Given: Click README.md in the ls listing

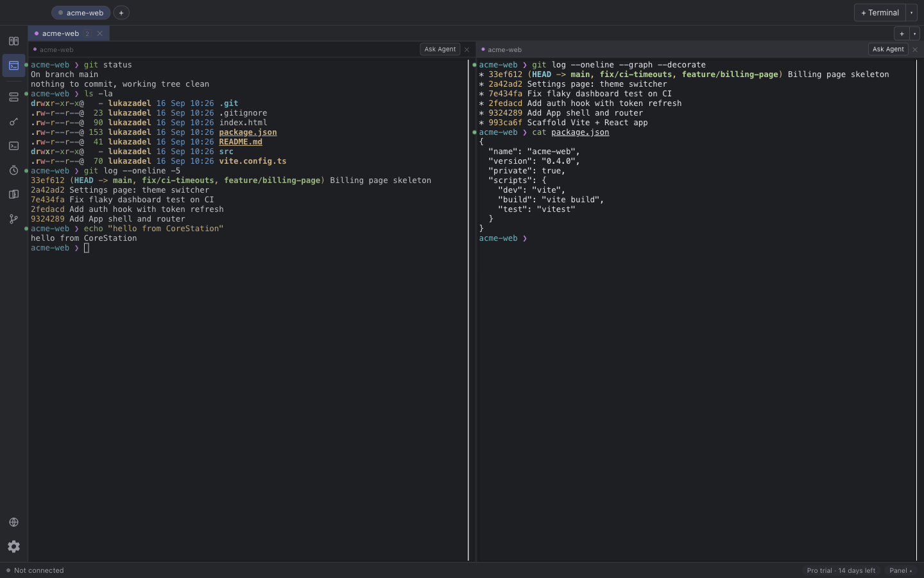Looking at the screenshot, I should click(241, 142).
